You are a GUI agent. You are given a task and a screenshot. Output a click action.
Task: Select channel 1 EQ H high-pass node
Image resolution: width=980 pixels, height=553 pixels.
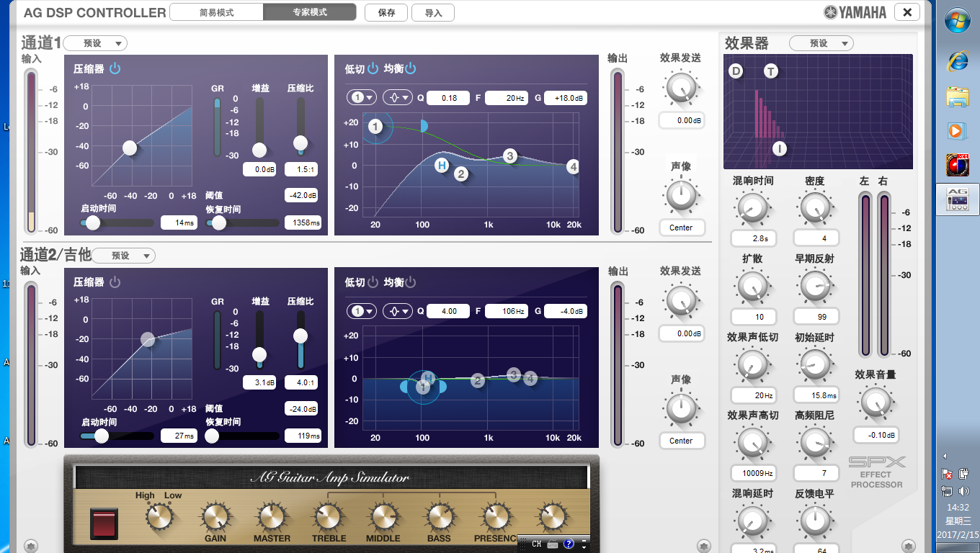pyautogui.click(x=442, y=166)
